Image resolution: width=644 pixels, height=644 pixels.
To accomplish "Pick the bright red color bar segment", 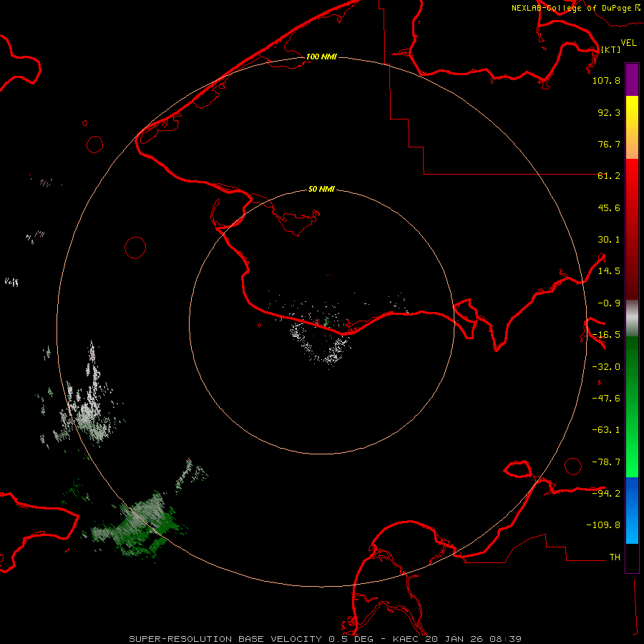I will coord(632,229).
